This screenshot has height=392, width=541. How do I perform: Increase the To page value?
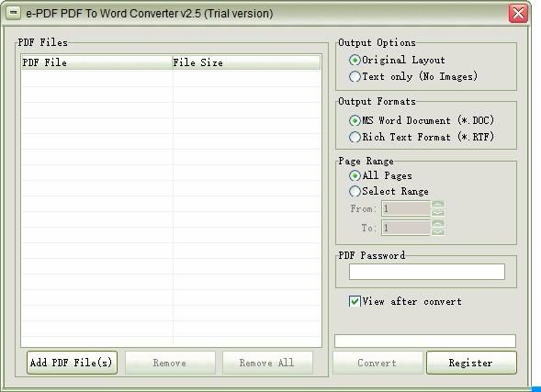pyautogui.click(x=438, y=224)
